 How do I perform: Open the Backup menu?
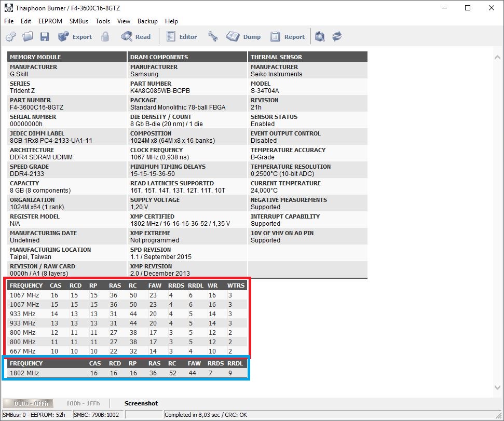tap(147, 21)
